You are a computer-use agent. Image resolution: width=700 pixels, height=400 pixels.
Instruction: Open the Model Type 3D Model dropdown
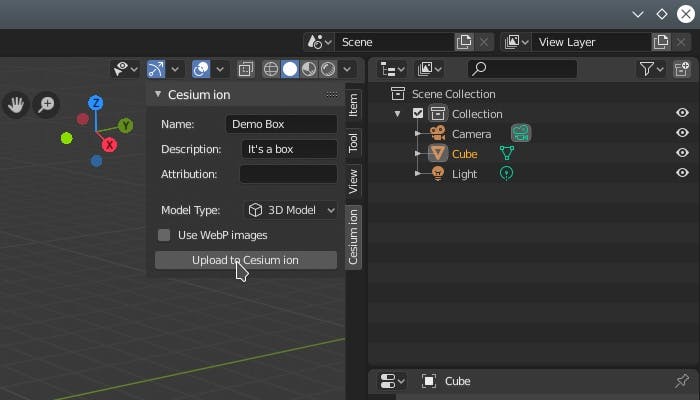291,210
